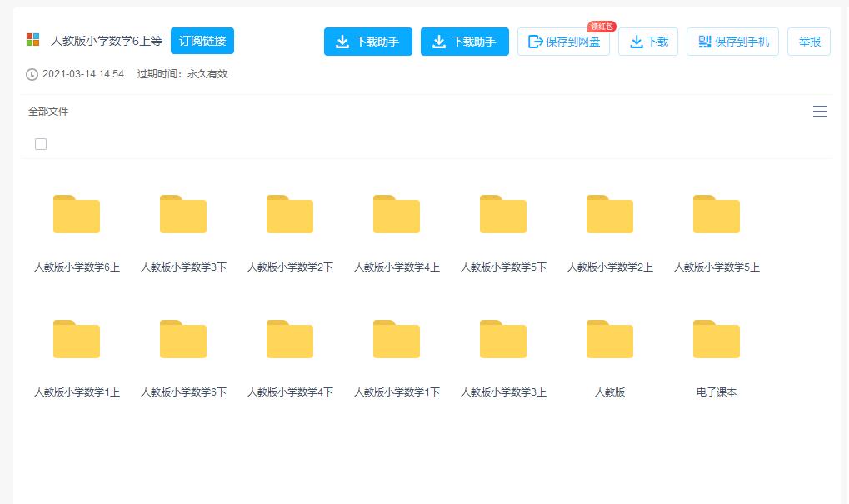The image size is (849, 504).
Task: Click the second blue 下载助手 button
Action: 465,42
